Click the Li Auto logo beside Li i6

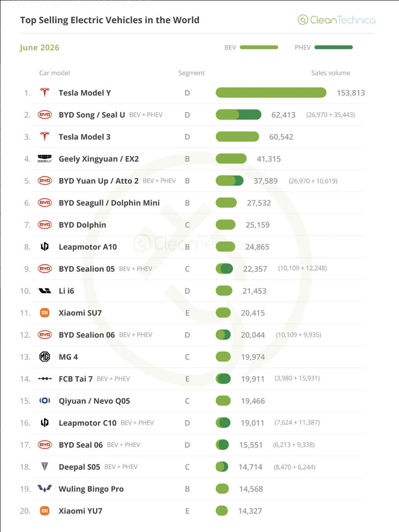coord(45,291)
